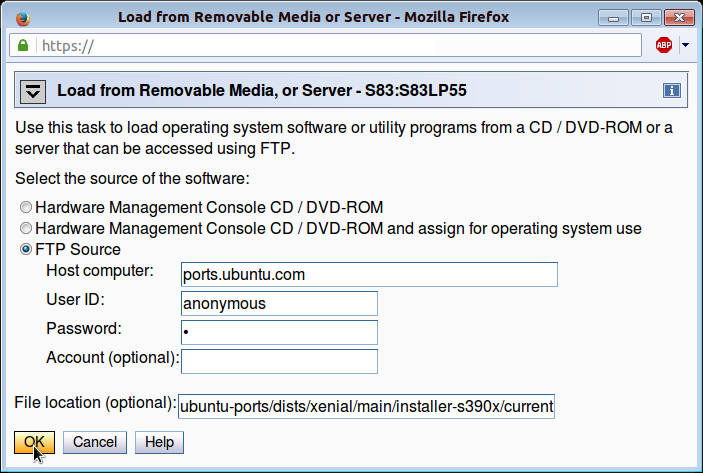The height and width of the screenshot is (473, 703).
Task: Maximize the Firefox window
Action: click(646, 17)
